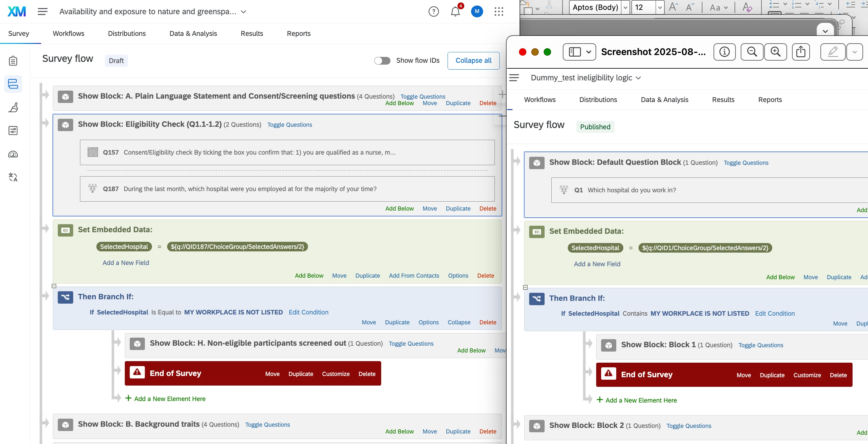The width and height of the screenshot is (868, 444).
Task: Duplicate block A Plain Language Statement
Action: [458, 103]
